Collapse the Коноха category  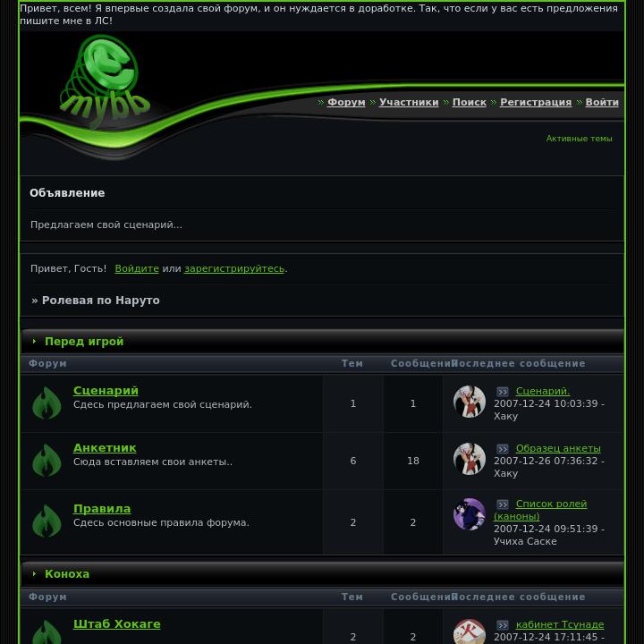click(x=35, y=573)
